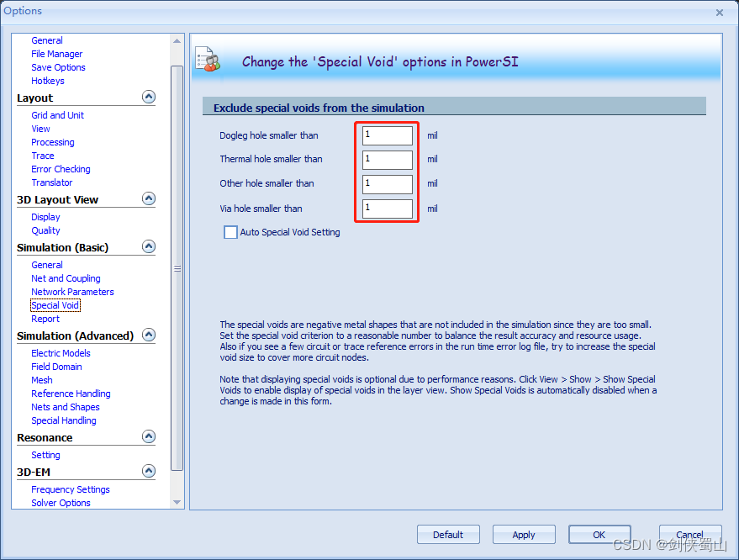Enable Auto Special Void Setting checkbox

230,232
